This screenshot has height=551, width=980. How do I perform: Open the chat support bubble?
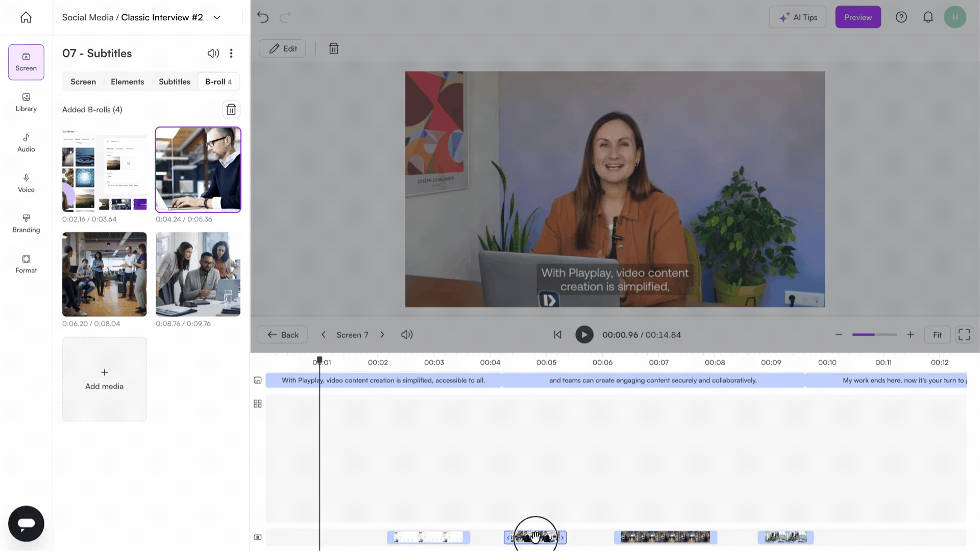coord(26,523)
